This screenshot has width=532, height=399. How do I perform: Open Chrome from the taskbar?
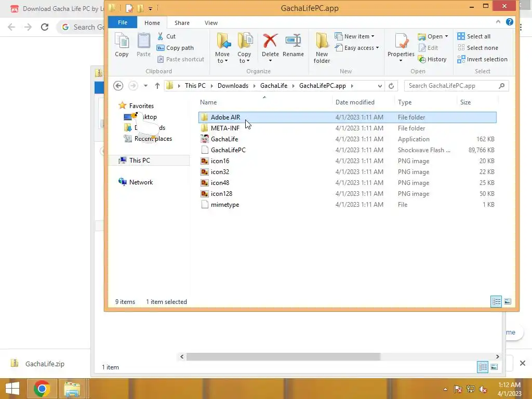pyautogui.click(x=42, y=389)
